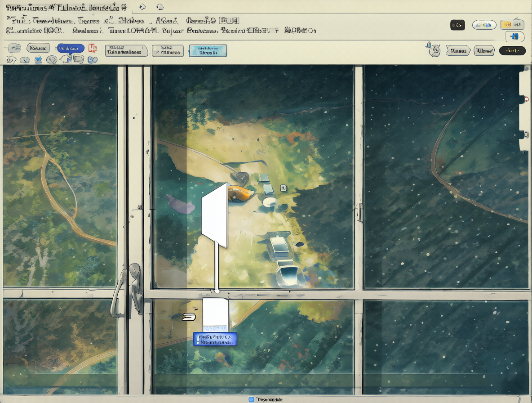Click the grey two-line button adjoining the light-blue button
The height and width of the screenshot is (403, 532).
(x=168, y=50)
